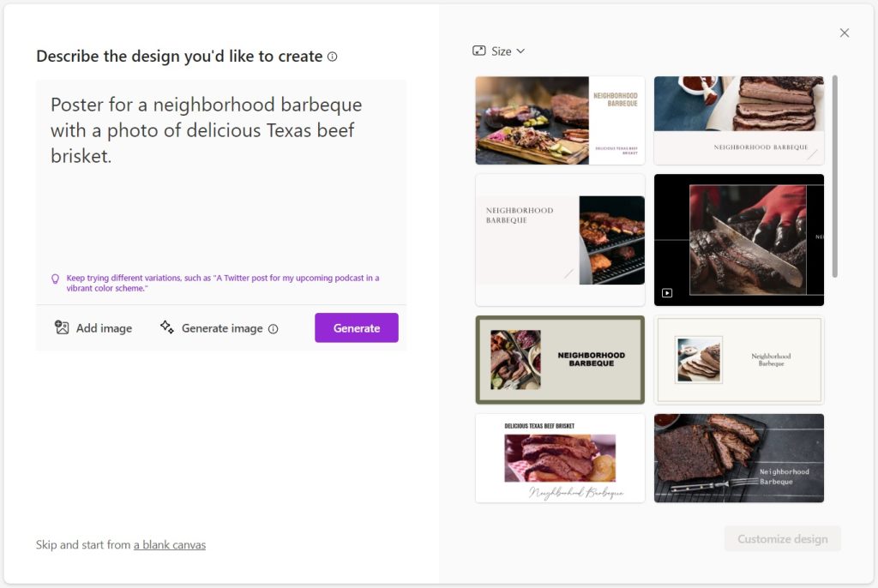
Task: Expand the Size dropdown chevron
Action: tap(520, 51)
